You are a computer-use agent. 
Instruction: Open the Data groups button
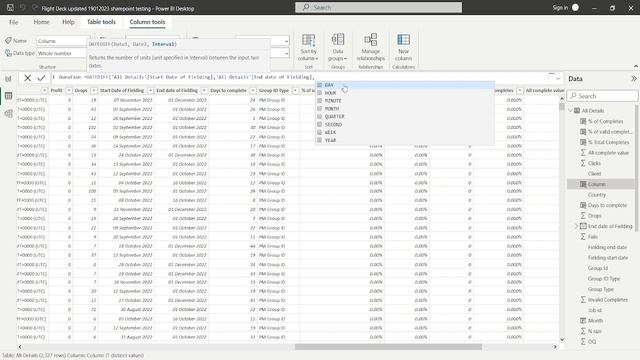(x=338, y=47)
